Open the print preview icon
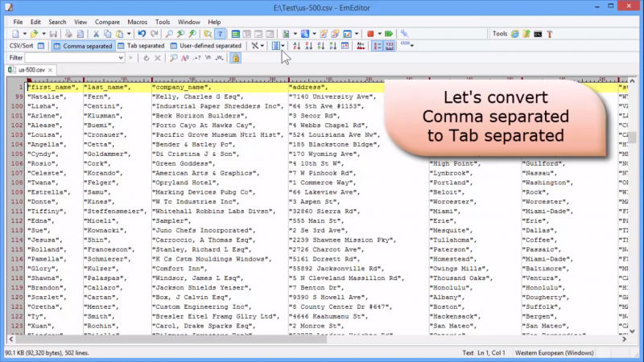 click(80, 34)
